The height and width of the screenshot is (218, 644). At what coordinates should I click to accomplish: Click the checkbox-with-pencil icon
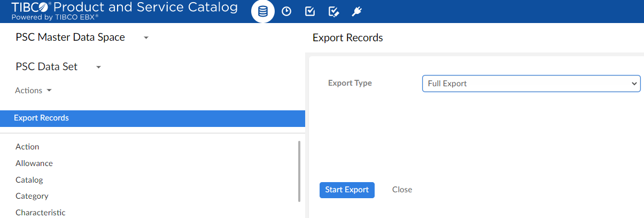point(334,11)
